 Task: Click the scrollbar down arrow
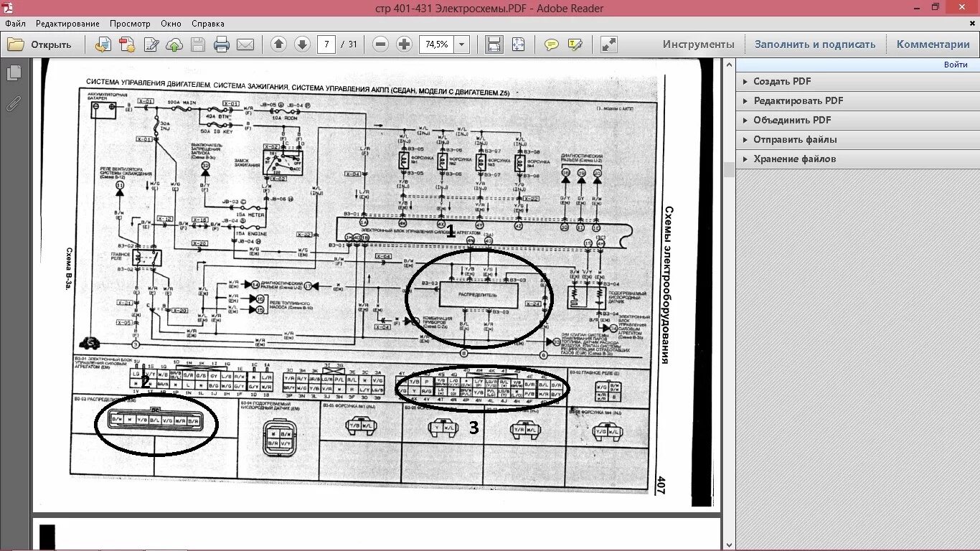click(x=729, y=545)
